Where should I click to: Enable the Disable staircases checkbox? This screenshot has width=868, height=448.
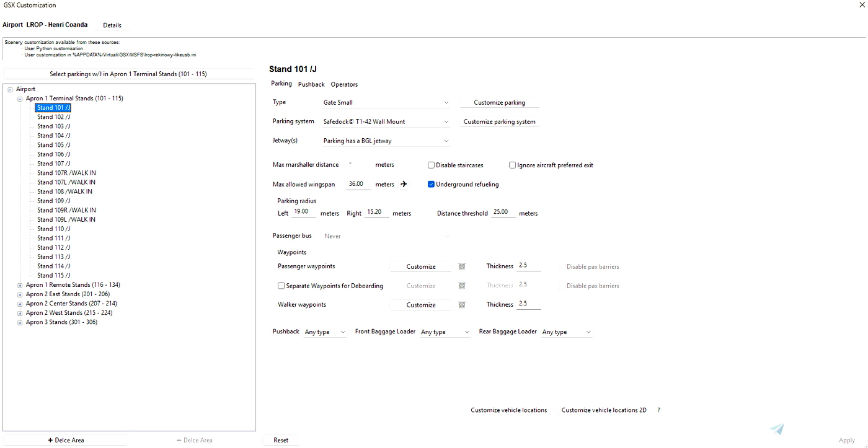pyautogui.click(x=431, y=164)
